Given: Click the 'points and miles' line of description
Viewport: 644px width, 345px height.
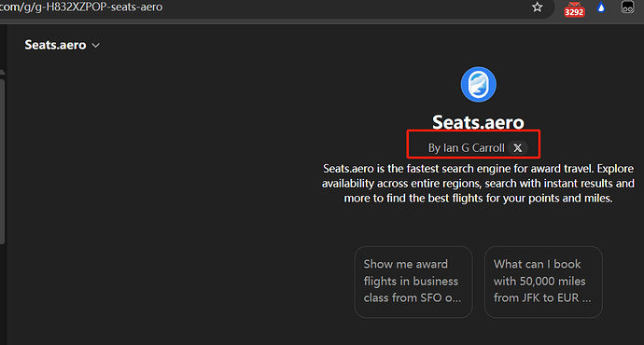Looking at the screenshot, I should click(x=478, y=198).
